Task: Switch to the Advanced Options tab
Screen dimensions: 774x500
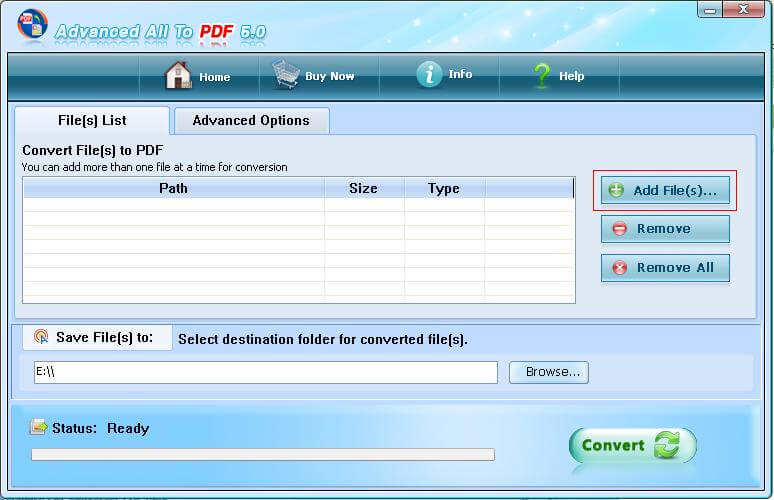Action: click(x=251, y=120)
